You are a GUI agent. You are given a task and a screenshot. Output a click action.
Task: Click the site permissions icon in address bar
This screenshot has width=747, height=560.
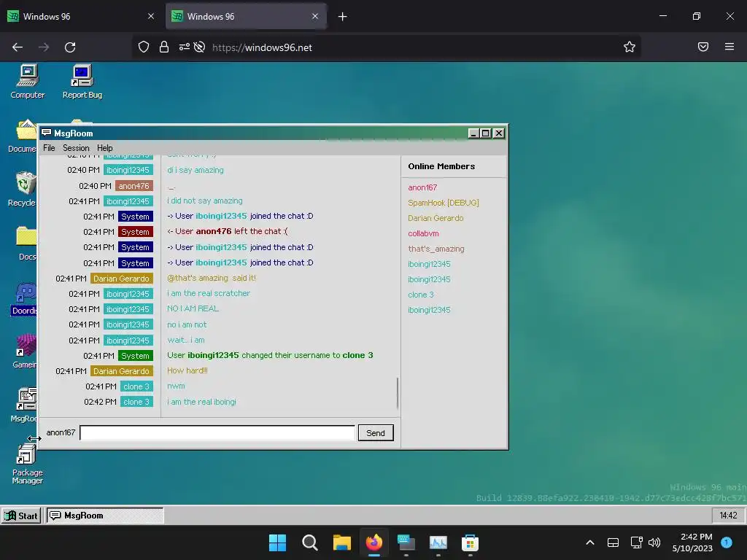[x=184, y=47]
